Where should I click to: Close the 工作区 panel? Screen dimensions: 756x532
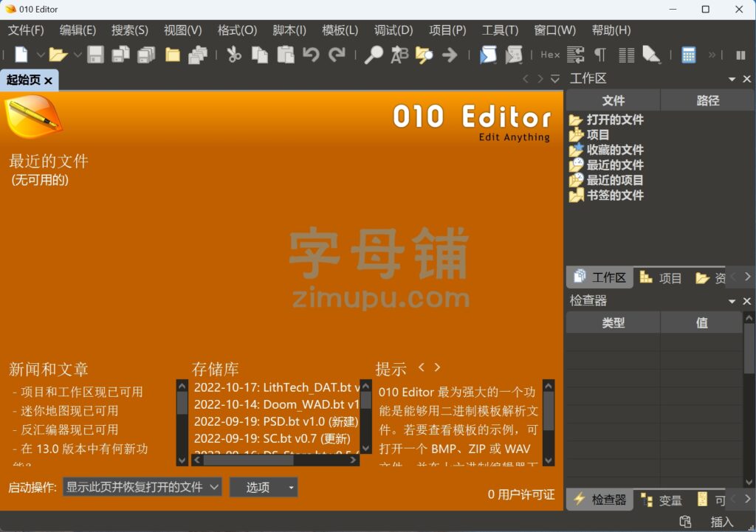(x=747, y=79)
